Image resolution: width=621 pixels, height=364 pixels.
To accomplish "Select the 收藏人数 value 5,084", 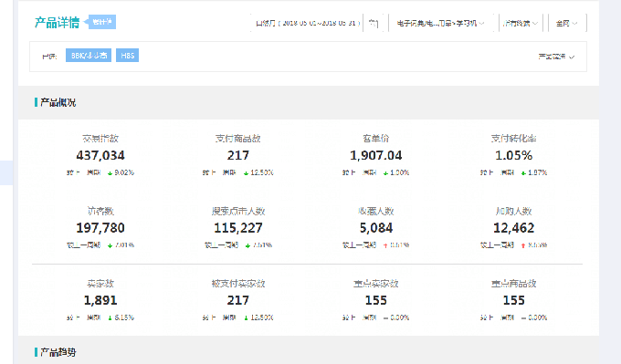I will tap(376, 228).
